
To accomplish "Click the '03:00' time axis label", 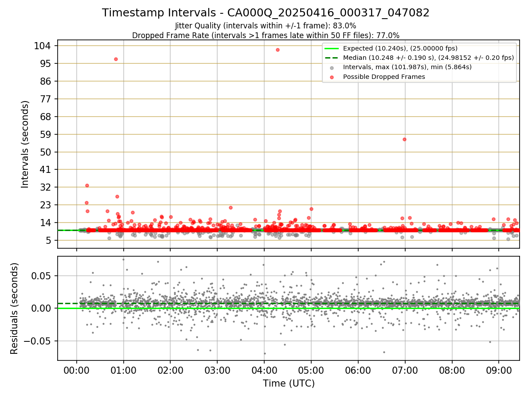I will click(x=217, y=371).
